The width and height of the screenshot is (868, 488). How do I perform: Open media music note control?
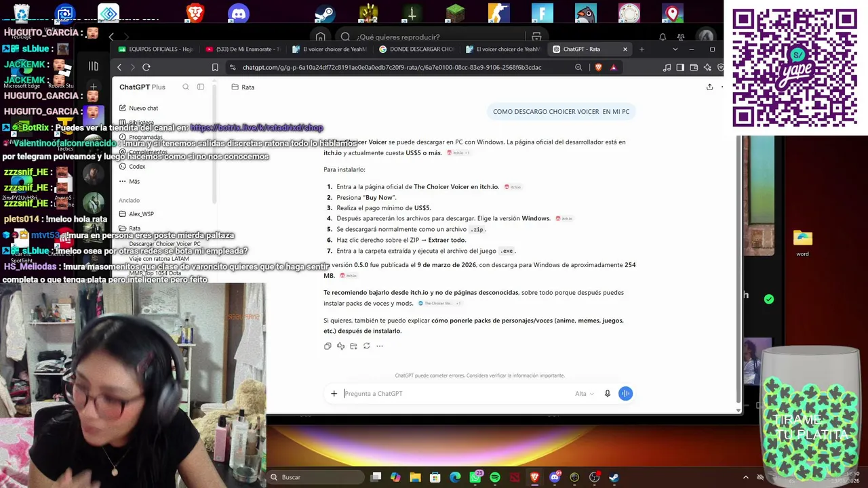click(x=667, y=67)
